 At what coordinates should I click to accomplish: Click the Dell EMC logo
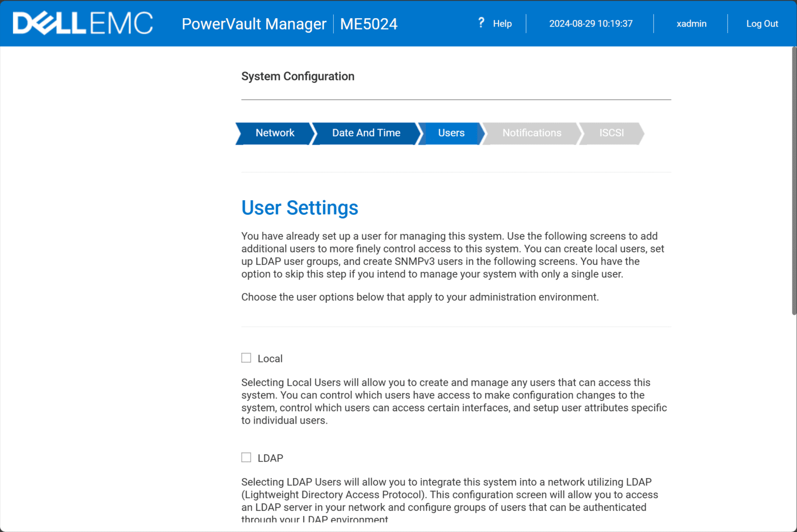(82, 23)
